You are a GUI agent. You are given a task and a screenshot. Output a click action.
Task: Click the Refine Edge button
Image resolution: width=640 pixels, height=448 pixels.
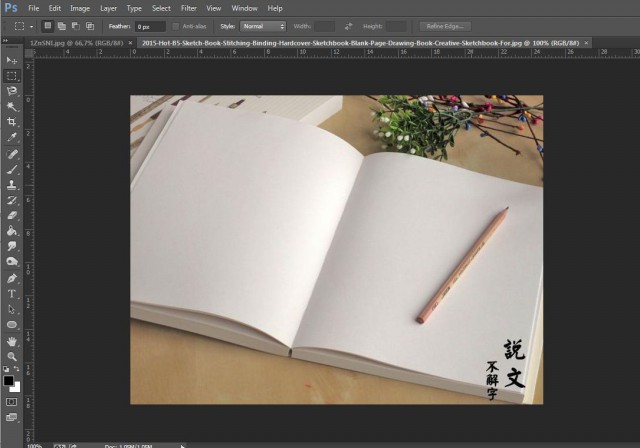pos(445,27)
